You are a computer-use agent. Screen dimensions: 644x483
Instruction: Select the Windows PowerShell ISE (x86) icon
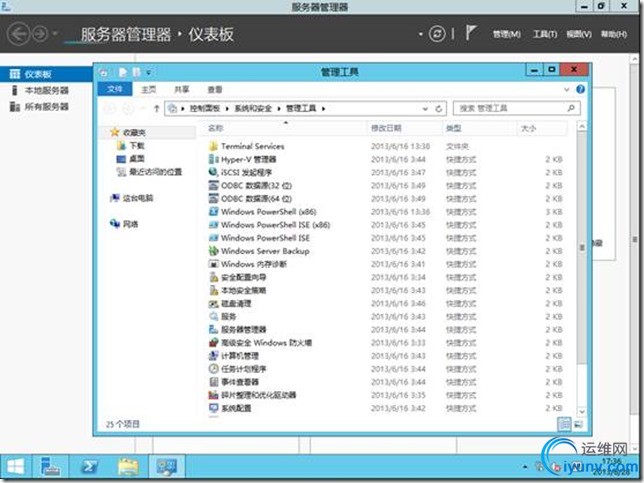tap(213, 225)
